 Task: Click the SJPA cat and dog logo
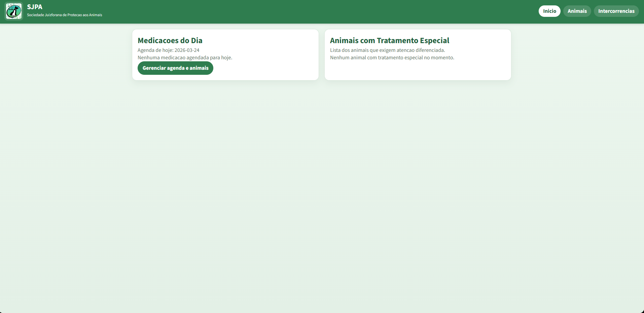[x=14, y=11]
